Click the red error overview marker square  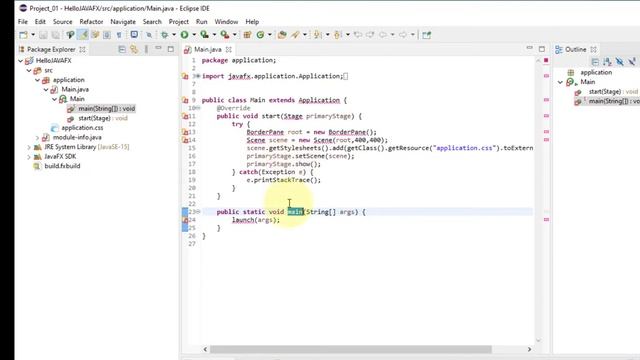[x=546, y=60]
